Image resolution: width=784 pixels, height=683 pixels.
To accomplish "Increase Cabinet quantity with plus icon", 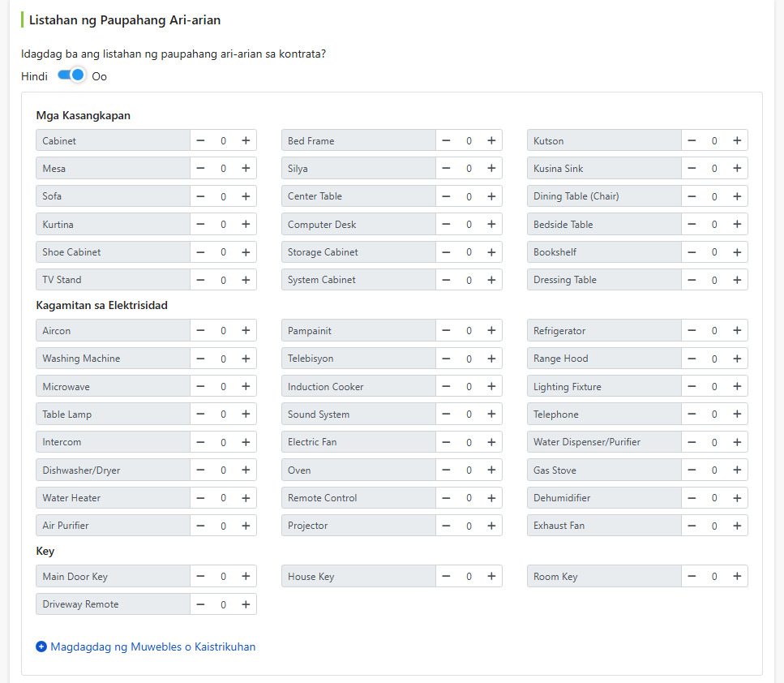I will click(246, 140).
